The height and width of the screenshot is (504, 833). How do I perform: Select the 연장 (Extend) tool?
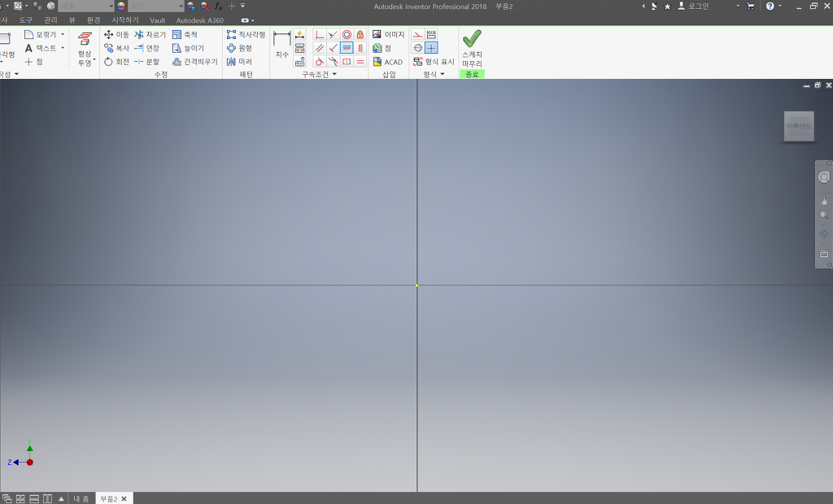(146, 48)
